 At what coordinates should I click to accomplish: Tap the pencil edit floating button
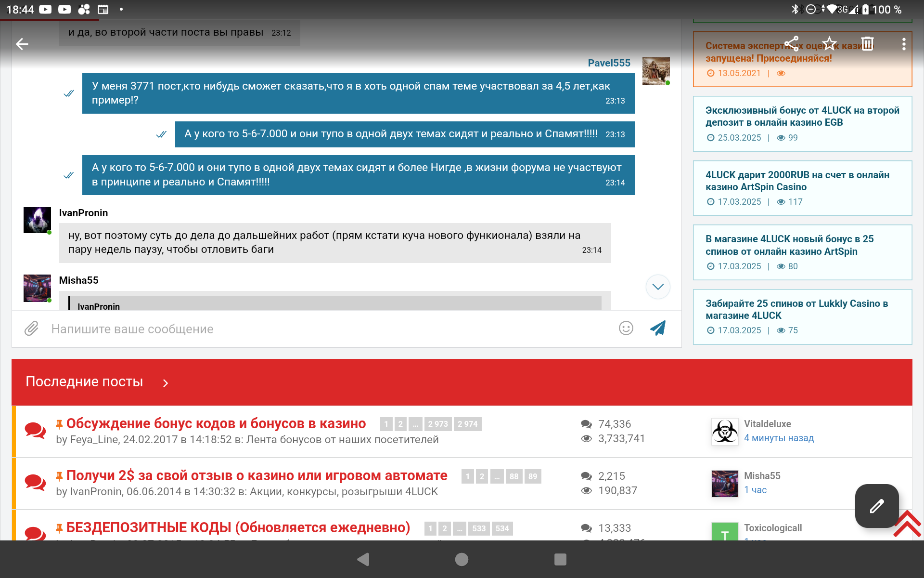(876, 506)
